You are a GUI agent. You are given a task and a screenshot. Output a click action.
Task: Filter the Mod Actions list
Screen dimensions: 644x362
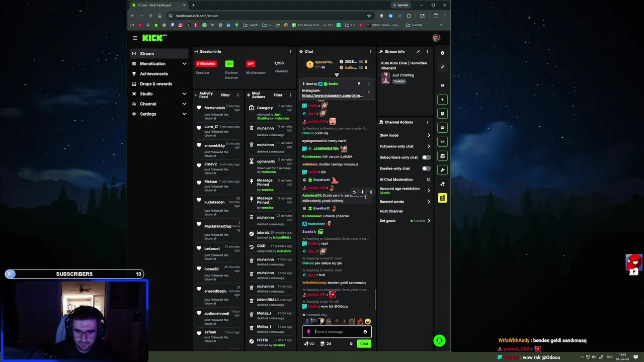click(278, 95)
